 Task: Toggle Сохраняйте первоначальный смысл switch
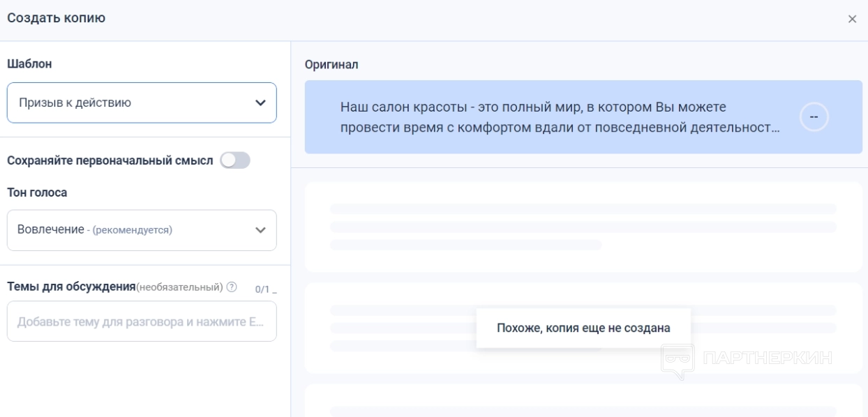click(x=234, y=161)
